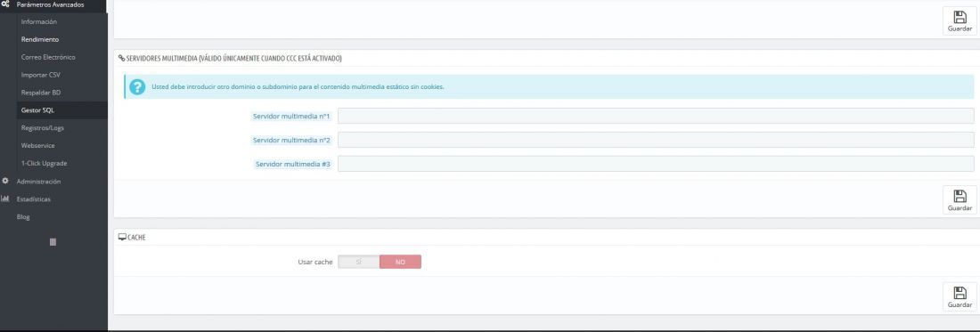Open Importar CSV page
This screenshot has height=332, width=980.
41,75
